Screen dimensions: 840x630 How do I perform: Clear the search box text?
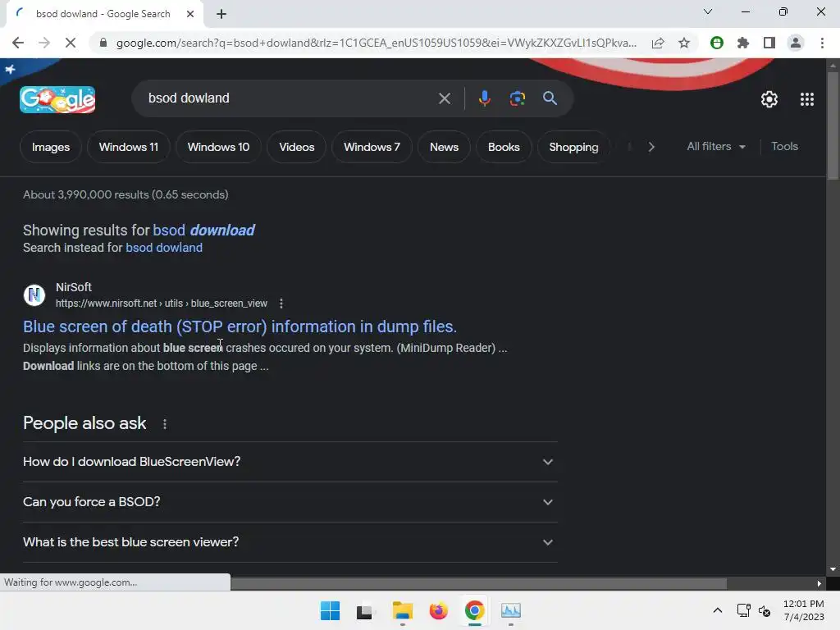coord(444,98)
